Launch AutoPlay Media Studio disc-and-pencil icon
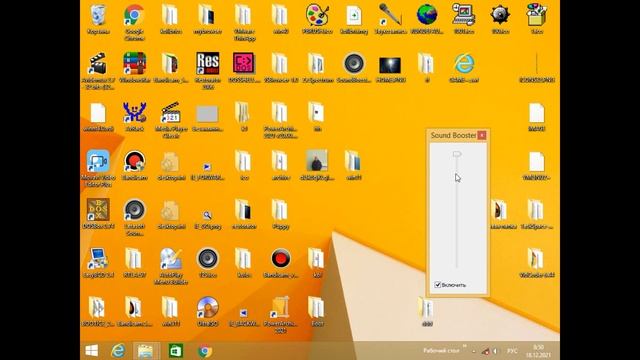 [171, 259]
